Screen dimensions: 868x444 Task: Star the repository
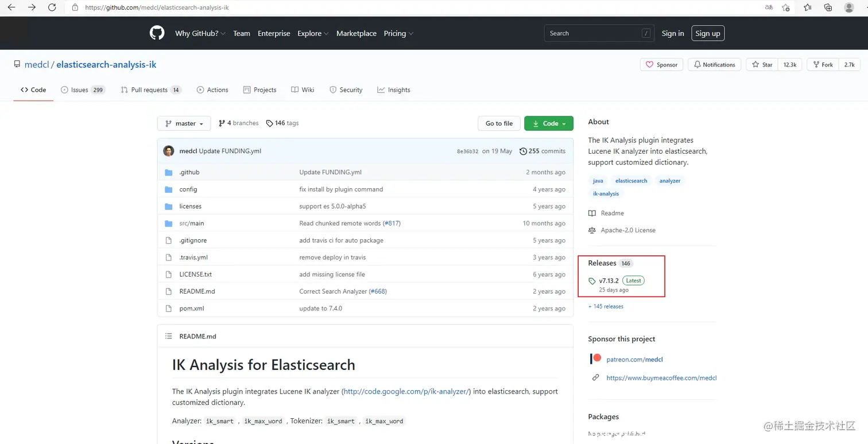tap(762, 65)
